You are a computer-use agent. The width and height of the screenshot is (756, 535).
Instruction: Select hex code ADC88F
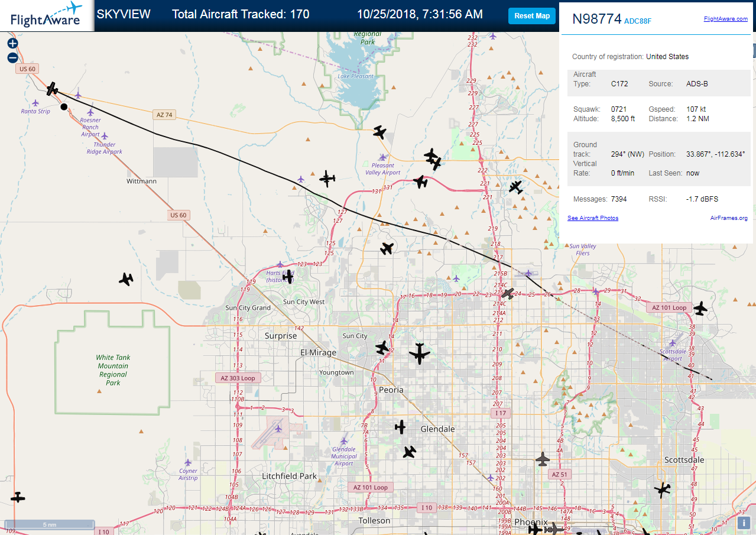tap(638, 21)
